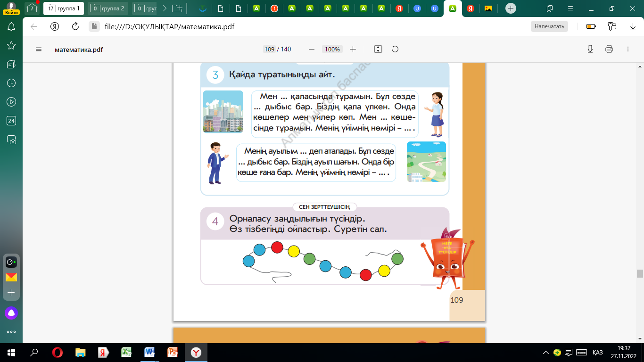Launch Opera from the taskbar
The width and height of the screenshot is (644, 362).
(58, 353)
